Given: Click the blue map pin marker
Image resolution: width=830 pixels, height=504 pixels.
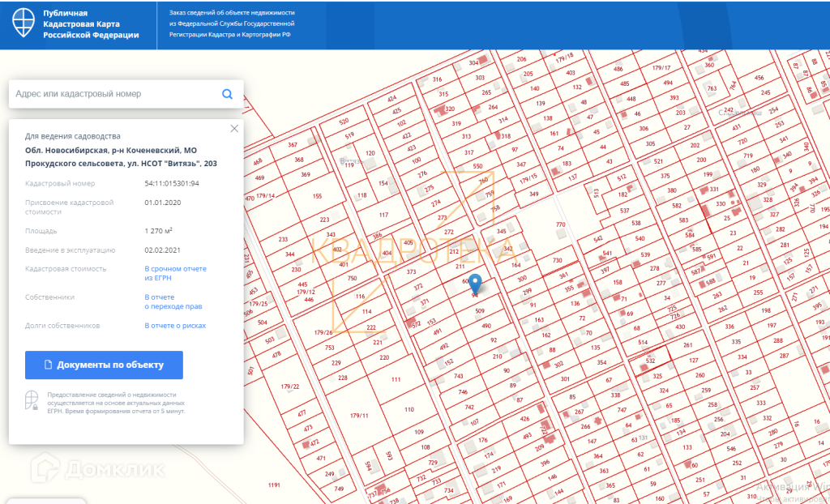Looking at the screenshot, I should tap(477, 283).
